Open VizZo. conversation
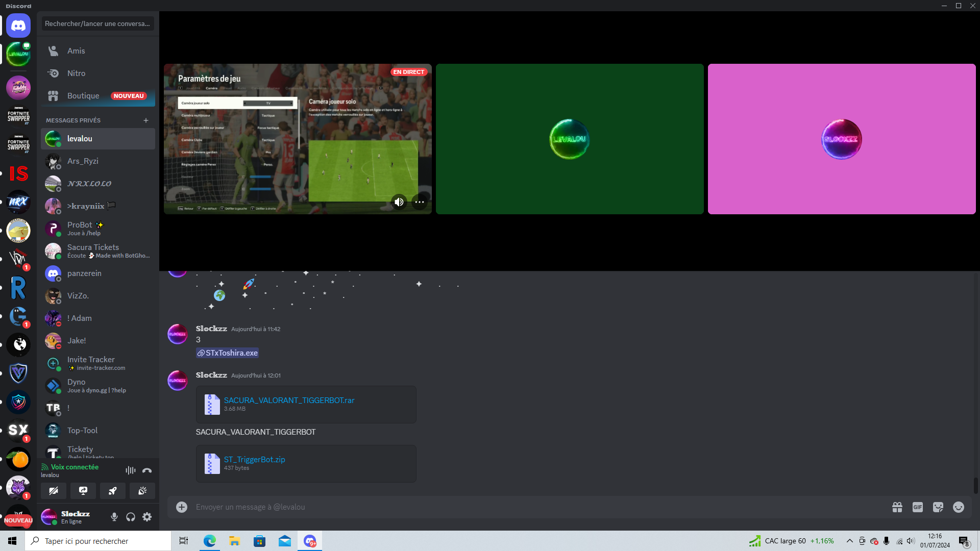 click(x=98, y=296)
